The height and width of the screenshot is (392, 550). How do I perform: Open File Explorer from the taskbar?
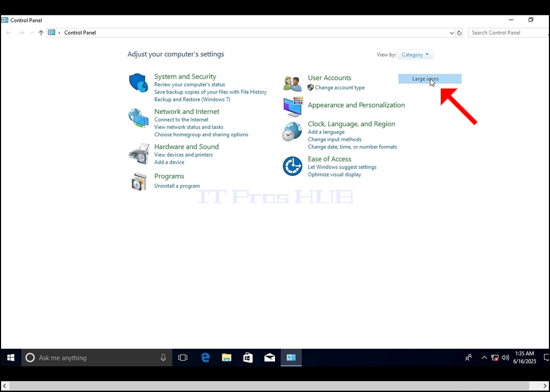(227, 358)
